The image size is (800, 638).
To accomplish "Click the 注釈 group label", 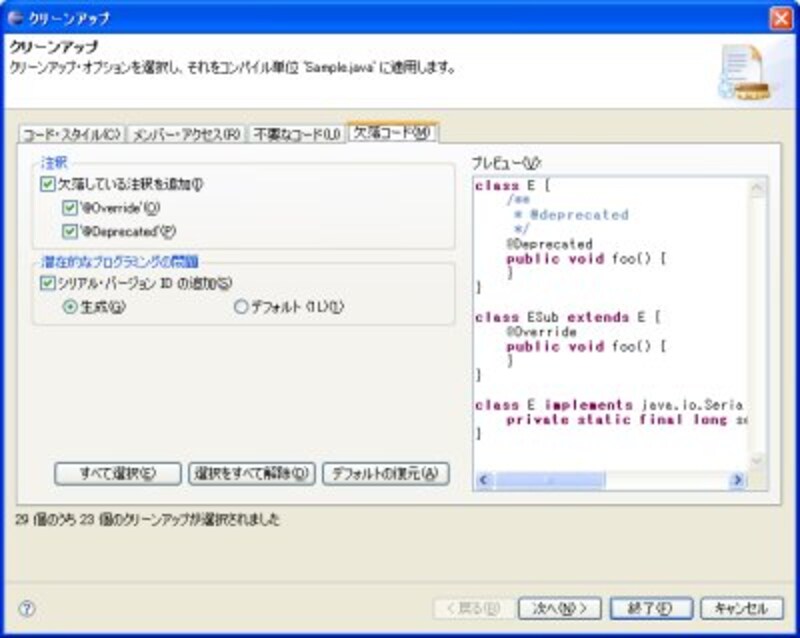I will (x=54, y=163).
